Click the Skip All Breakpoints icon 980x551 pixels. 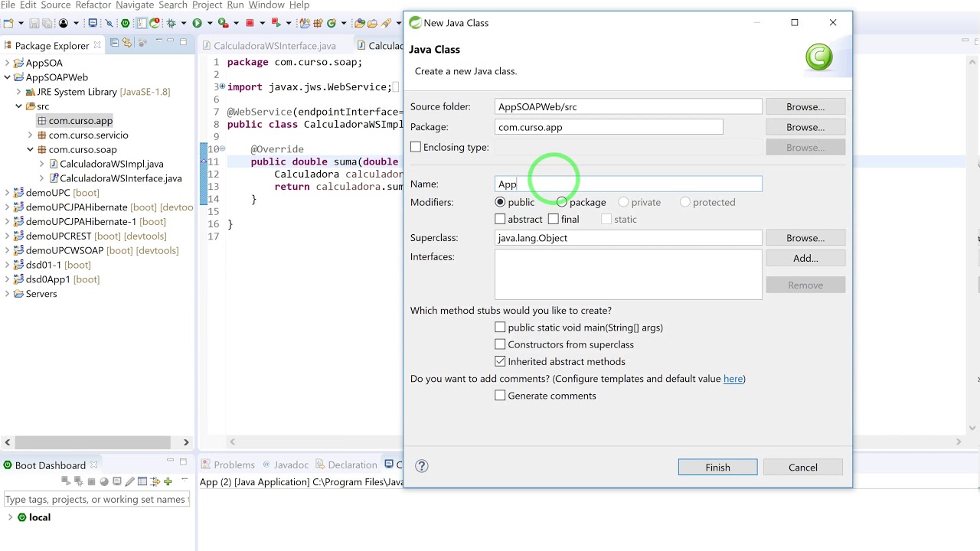109,23
